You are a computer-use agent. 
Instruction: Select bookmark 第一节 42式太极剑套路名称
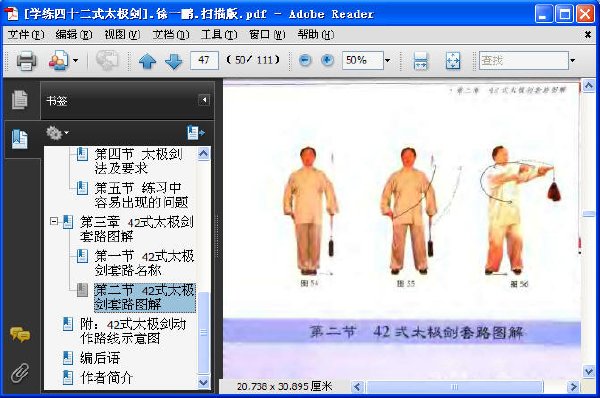[x=144, y=263]
